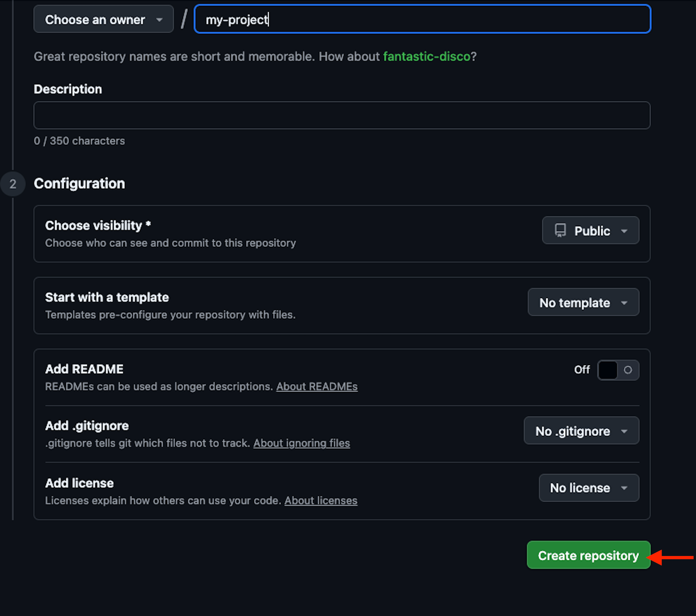Screen dimensions: 696x616
Task: Open the Choose an owner dropdown
Action: [103, 19]
